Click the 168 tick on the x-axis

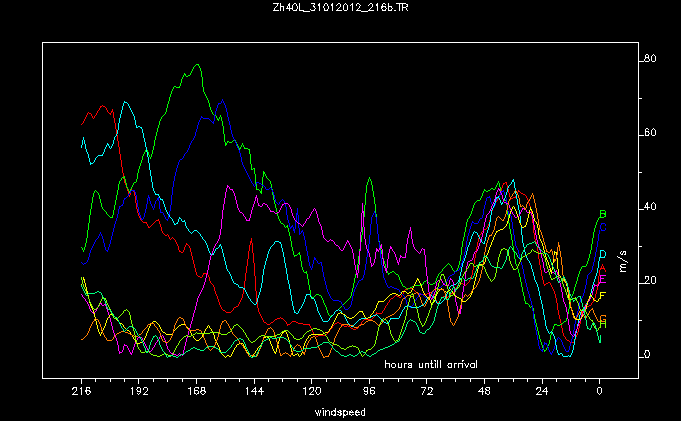tap(196, 394)
